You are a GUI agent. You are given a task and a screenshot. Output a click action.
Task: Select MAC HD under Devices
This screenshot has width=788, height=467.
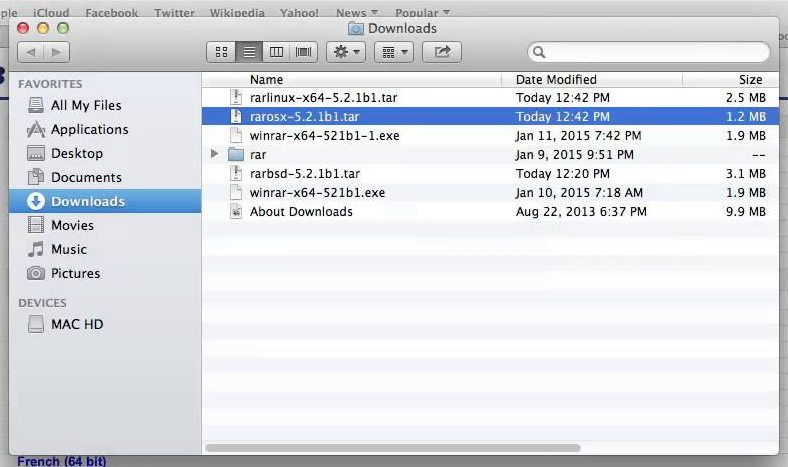[105, 324]
